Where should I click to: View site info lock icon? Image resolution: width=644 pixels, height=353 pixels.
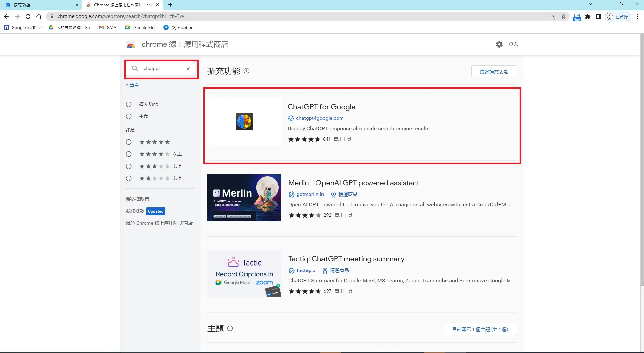pyautogui.click(x=52, y=16)
